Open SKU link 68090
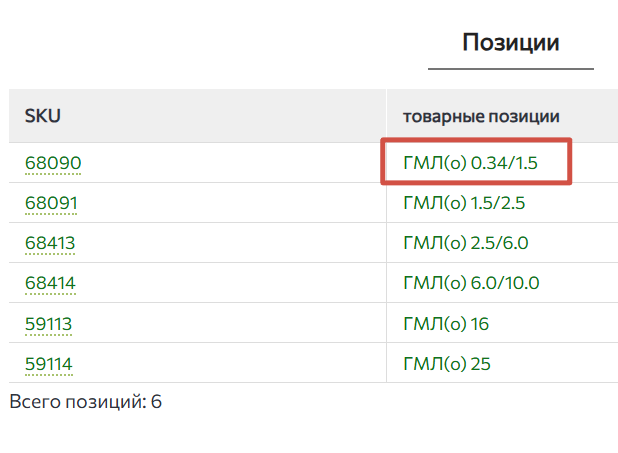This screenshot has width=618, height=453. pyautogui.click(x=53, y=163)
